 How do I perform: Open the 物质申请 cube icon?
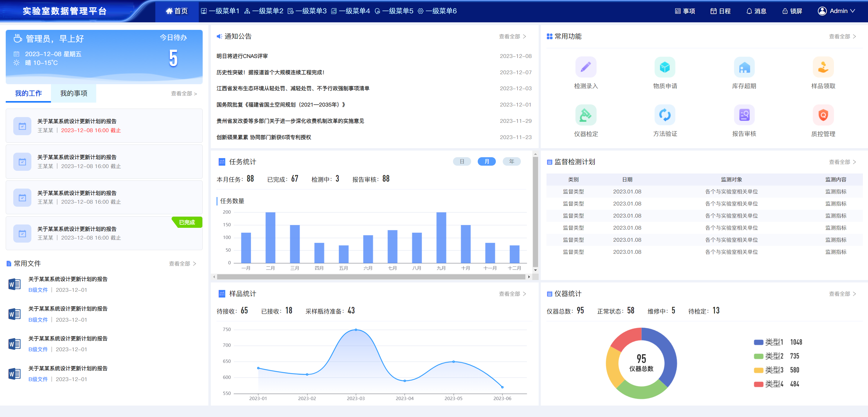pyautogui.click(x=665, y=67)
